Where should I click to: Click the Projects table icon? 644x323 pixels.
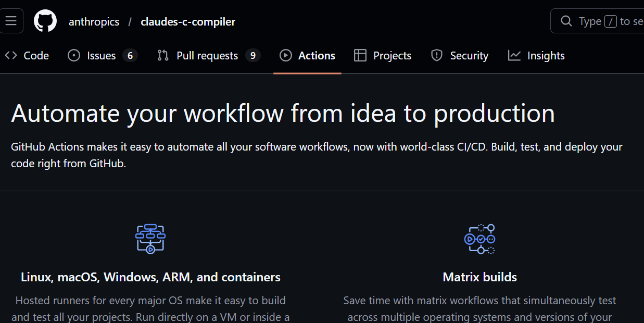[x=360, y=56]
